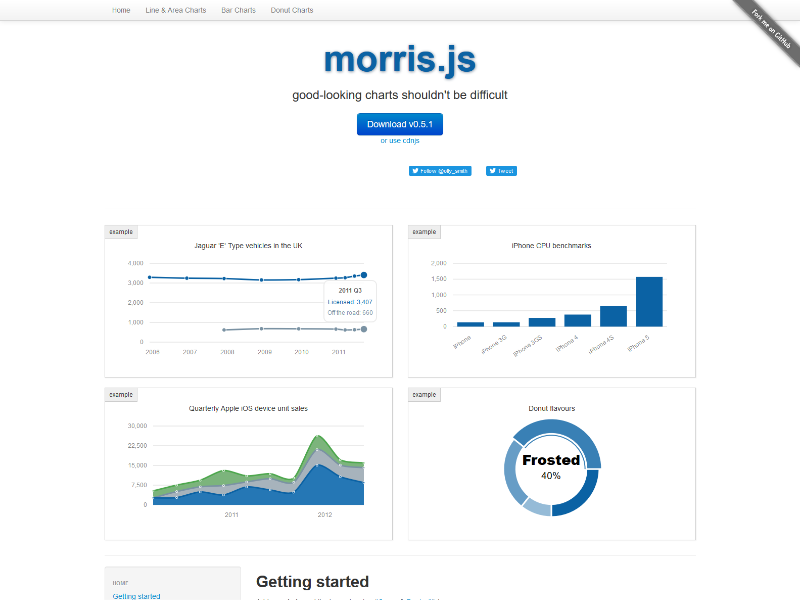The height and width of the screenshot is (600, 800).
Task: Open Line & Area Charts nav item
Action: click(x=176, y=10)
